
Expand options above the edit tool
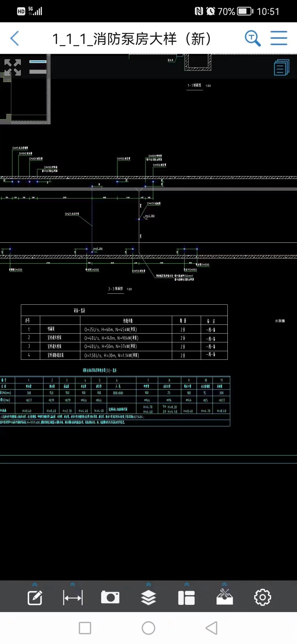click(x=35, y=584)
